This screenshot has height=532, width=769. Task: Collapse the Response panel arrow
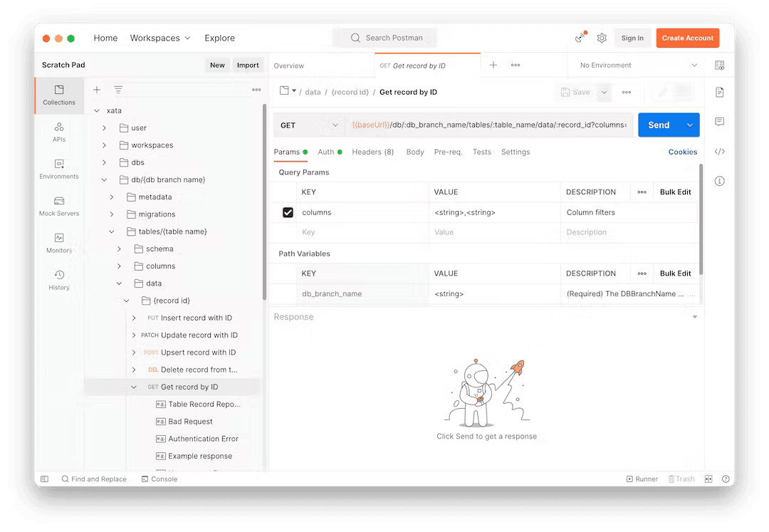point(694,317)
